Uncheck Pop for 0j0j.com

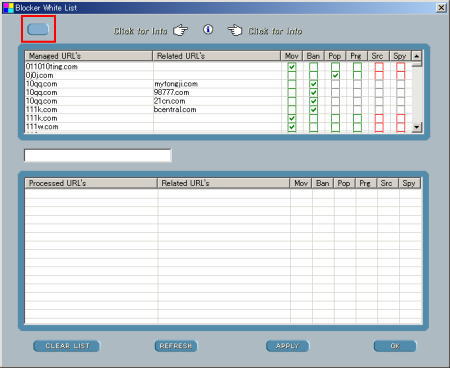pyautogui.click(x=335, y=75)
